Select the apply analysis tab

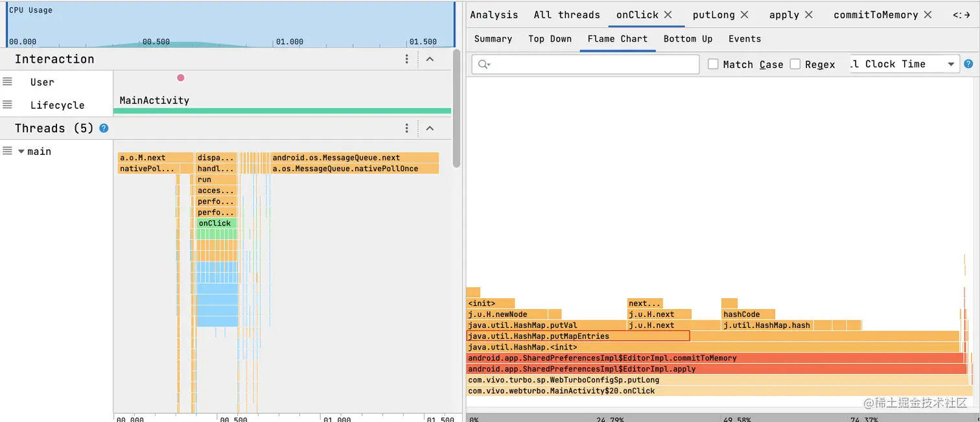(784, 15)
